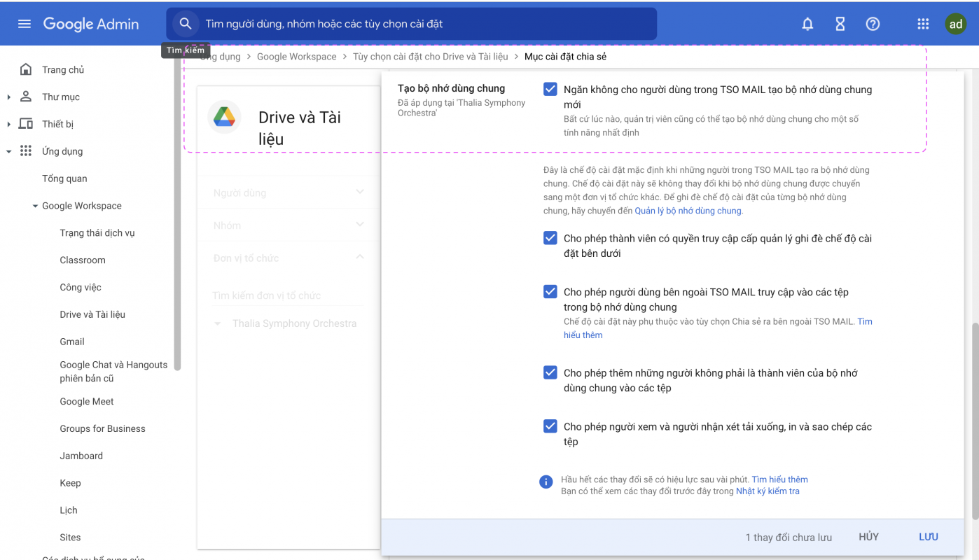Go to 'Tùy chọn cài đặt cho Drive' breadcrumb
Screen dimensions: 979x560
click(431, 57)
